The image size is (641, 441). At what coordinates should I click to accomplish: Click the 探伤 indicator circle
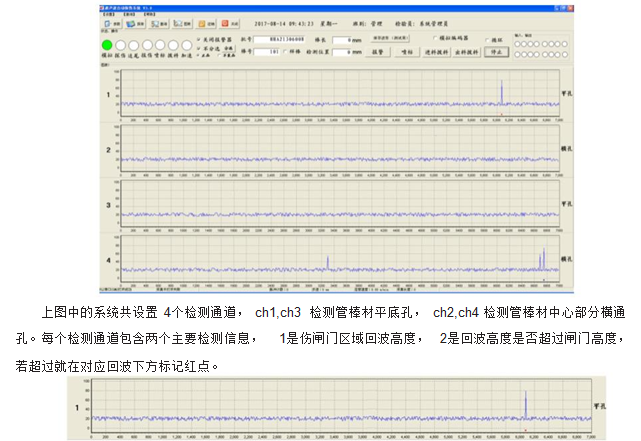pos(121,45)
